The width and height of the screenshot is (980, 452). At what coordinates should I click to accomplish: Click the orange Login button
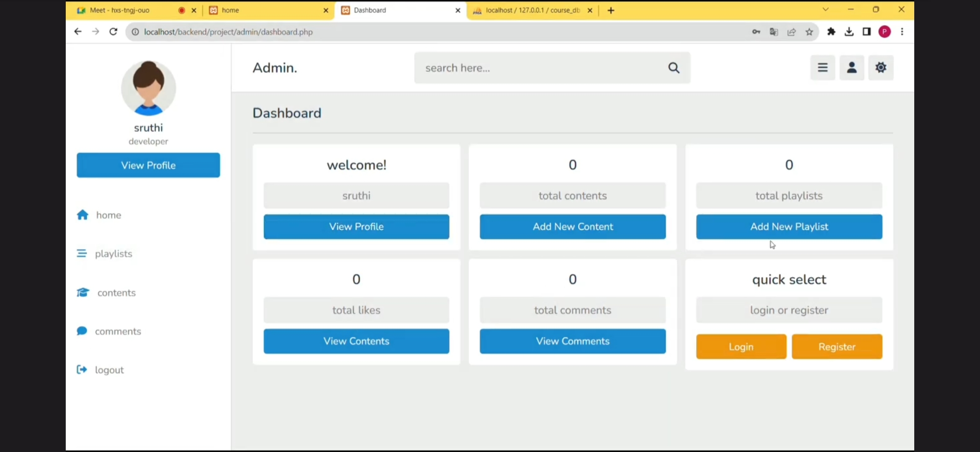pyautogui.click(x=741, y=347)
